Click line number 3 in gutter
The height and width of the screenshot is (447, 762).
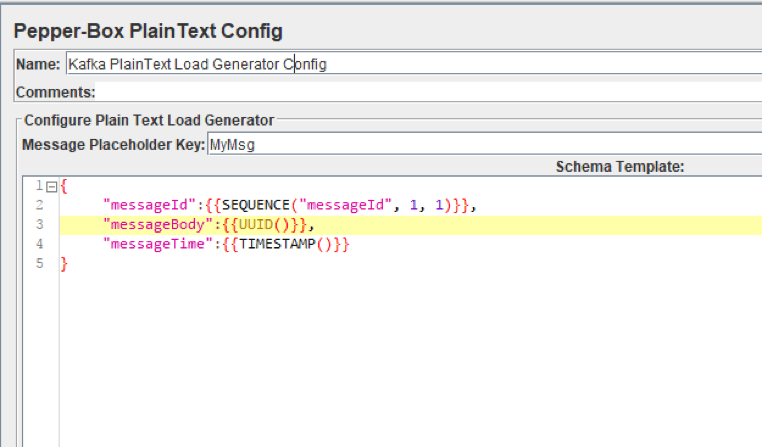(39, 224)
